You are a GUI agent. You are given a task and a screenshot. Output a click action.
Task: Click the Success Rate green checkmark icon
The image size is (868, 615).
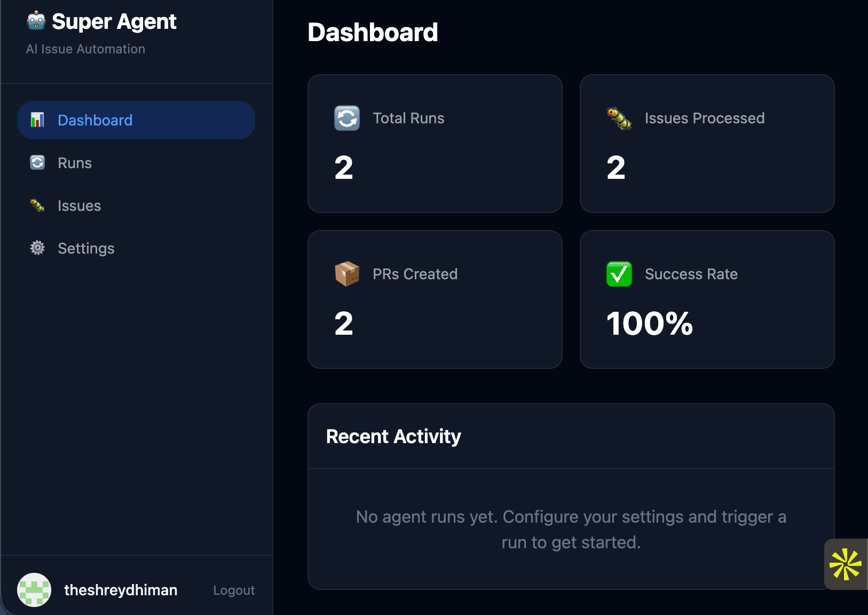(x=619, y=274)
